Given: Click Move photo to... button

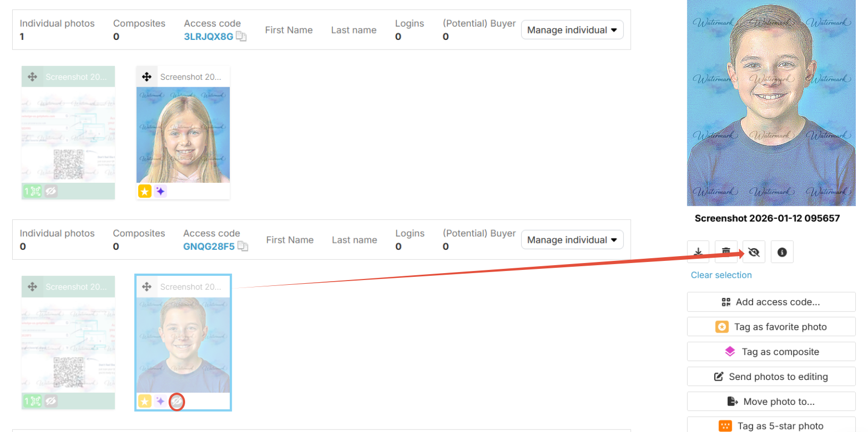Looking at the screenshot, I should coord(771,402).
